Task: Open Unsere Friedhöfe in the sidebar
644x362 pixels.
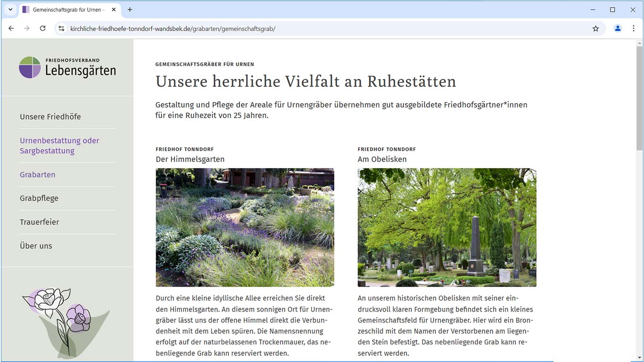Action: pos(50,117)
